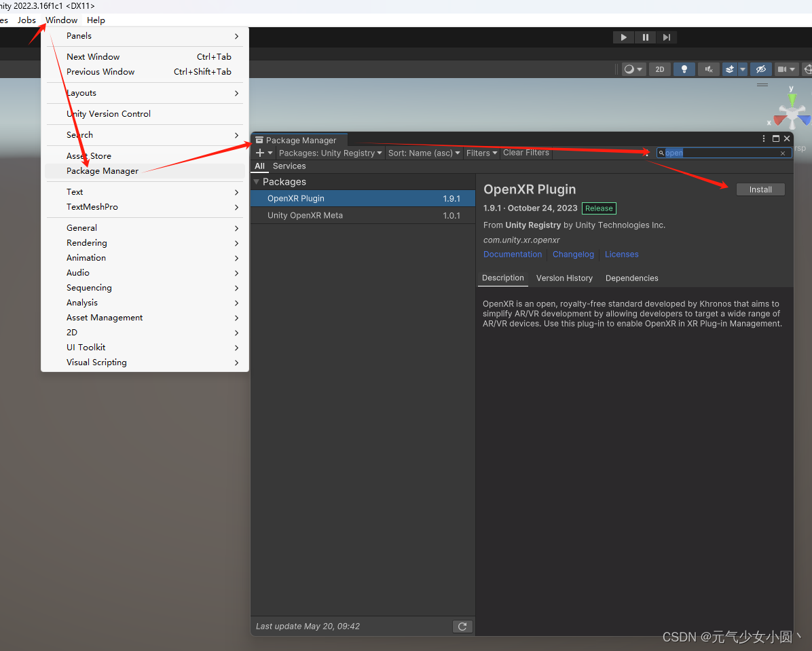This screenshot has height=651, width=812.
Task: Choose Previous Window menu item
Action: pos(145,72)
